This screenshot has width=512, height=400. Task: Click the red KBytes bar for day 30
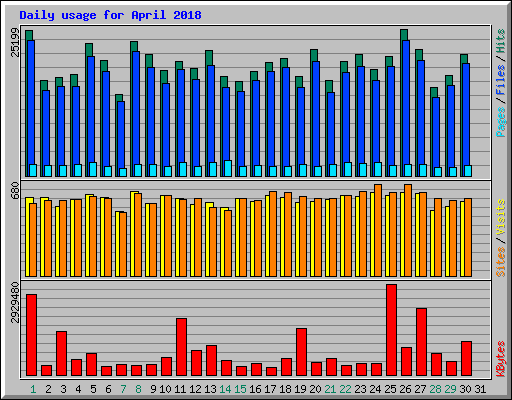click(466, 359)
